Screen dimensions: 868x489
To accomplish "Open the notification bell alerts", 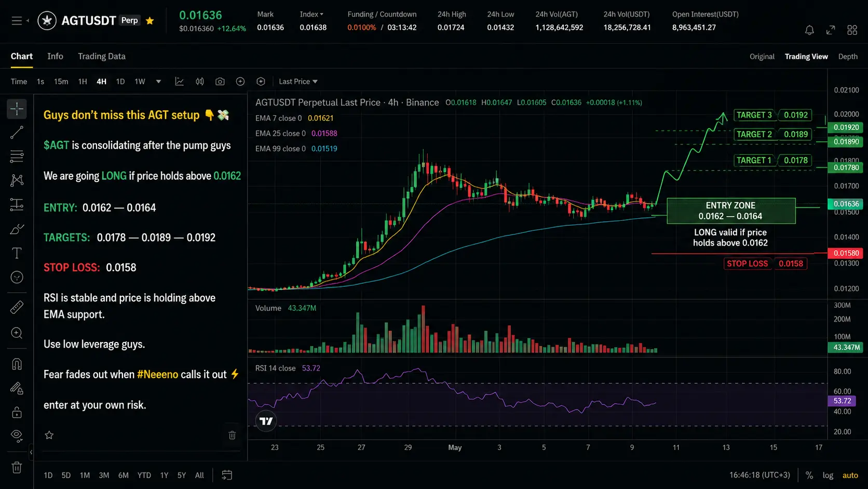I will tap(809, 30).
